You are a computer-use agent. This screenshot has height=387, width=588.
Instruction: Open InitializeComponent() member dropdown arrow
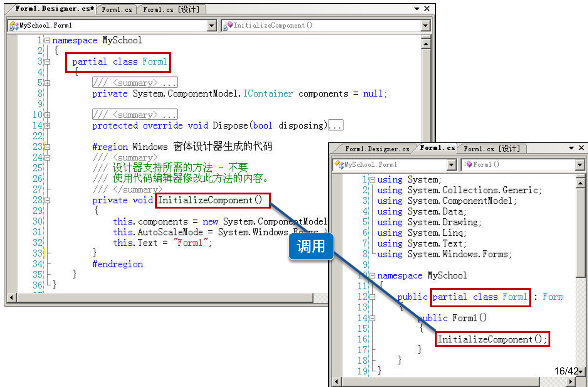pos(425,25)
